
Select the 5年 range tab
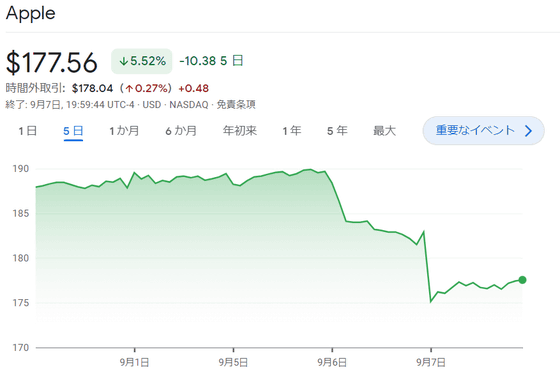click(x=337, y=131)
